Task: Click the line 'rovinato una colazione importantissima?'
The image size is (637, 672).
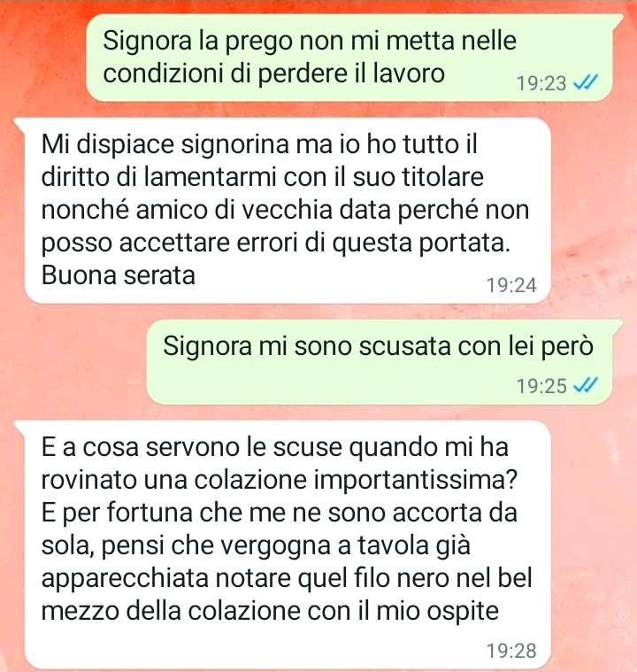Action: point(280,480)
